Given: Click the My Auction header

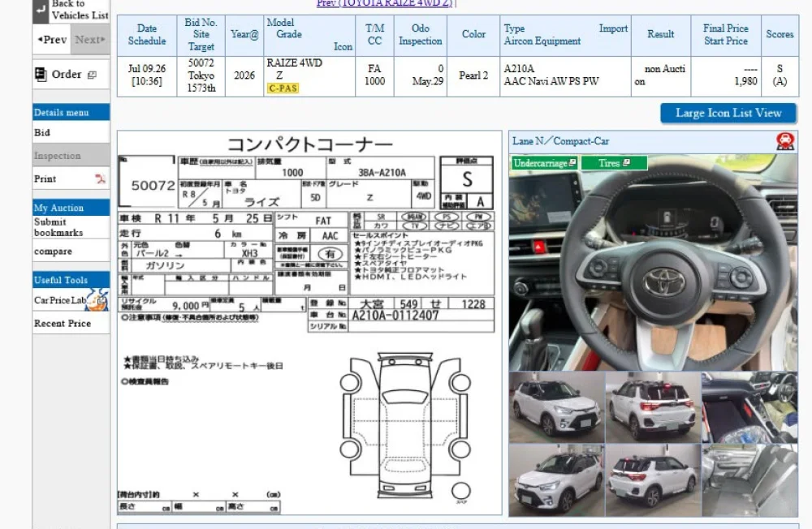Looking at the screenshot, I should (x=71, y=208).
